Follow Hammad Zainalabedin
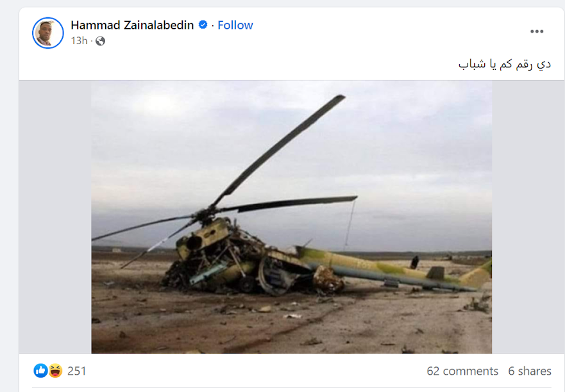 point(235,25)
